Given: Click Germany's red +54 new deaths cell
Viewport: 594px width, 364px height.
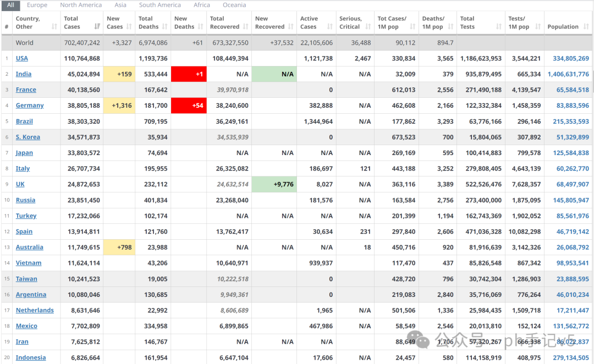Looking at the screenshot, I should click(x=189, y=106).
